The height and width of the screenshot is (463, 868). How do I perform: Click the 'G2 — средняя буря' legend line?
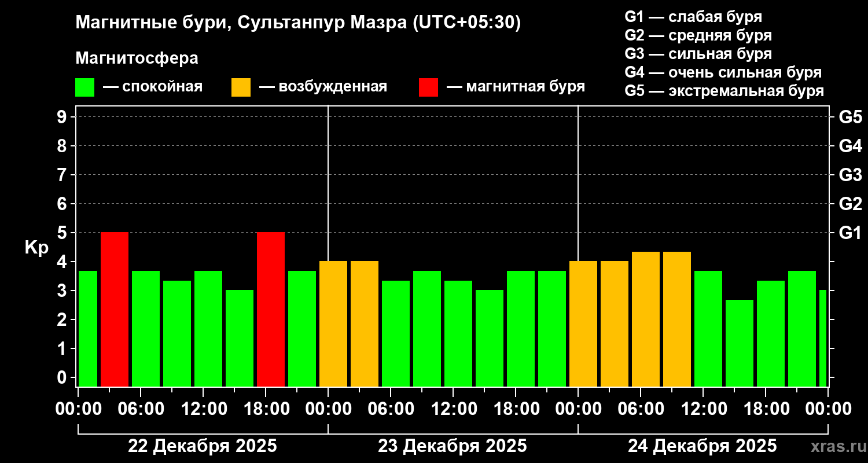click(x=698, y=35)
